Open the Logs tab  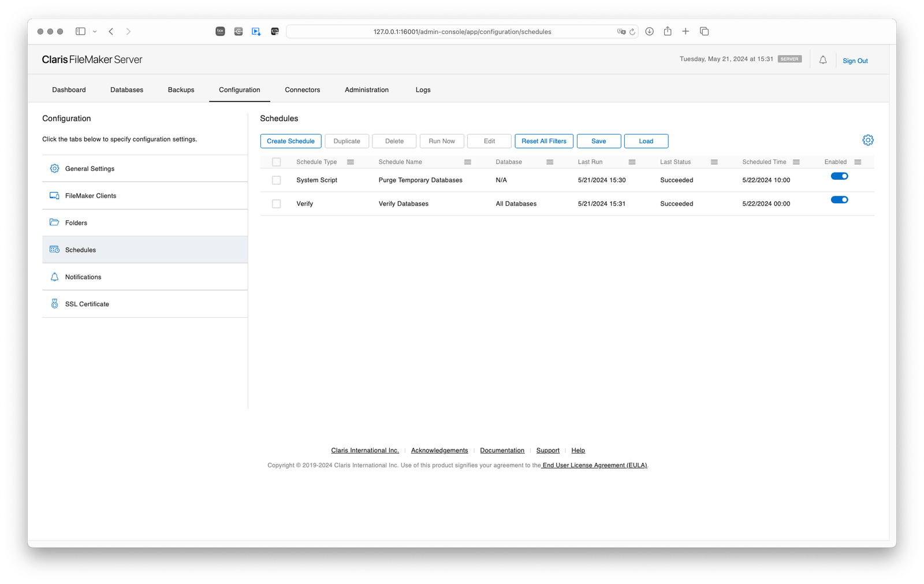point(423,90)
